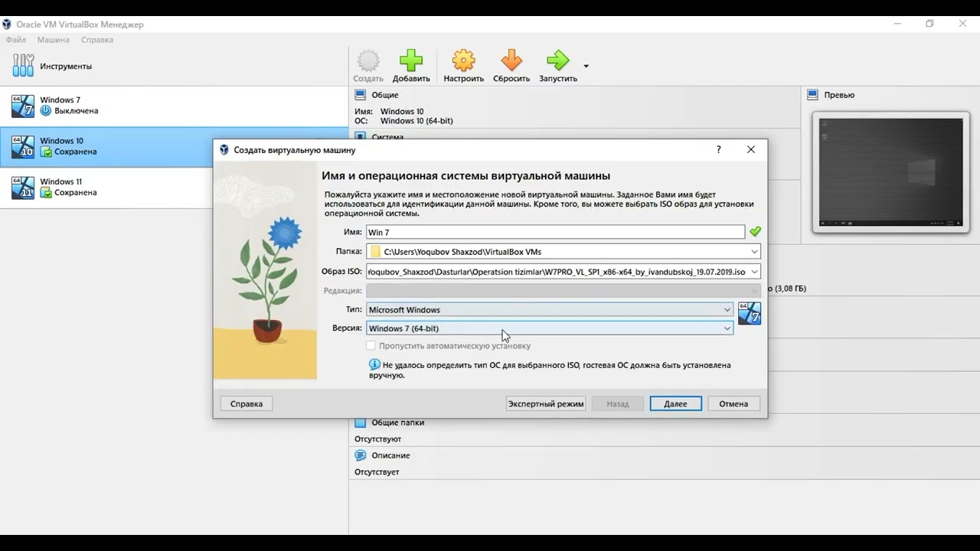Click the Windows 10 preview thumbnail
This screenshot has height=551, width=980.
coord(891,171)
